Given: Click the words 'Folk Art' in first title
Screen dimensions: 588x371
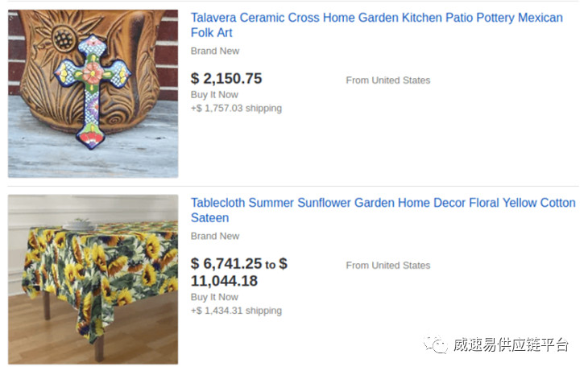Looking at the screenshot, I should coord(212,33).
